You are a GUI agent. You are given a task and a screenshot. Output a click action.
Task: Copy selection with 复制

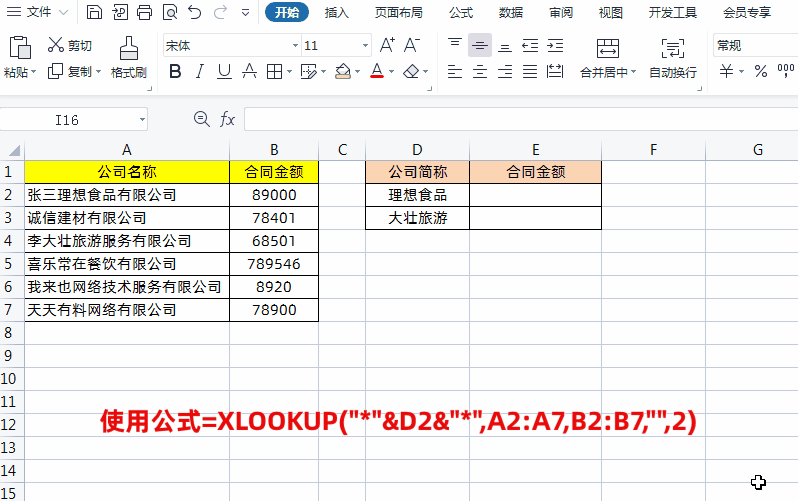(70, 71)
